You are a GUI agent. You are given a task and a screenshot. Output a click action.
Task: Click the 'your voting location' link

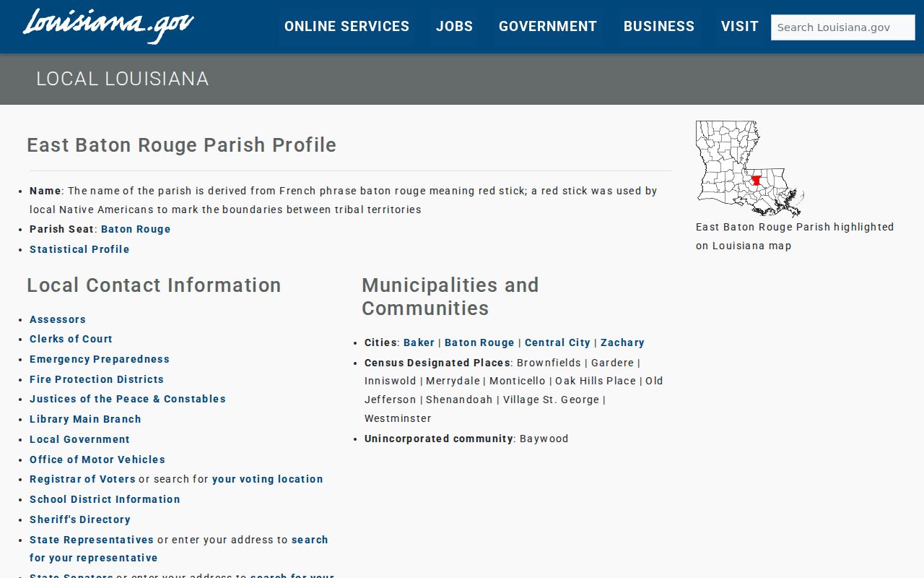(268, 479)
